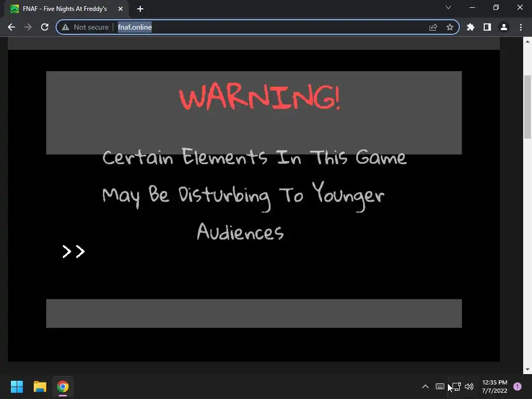Open the Extensions puzzle icon

pos(471,27)
